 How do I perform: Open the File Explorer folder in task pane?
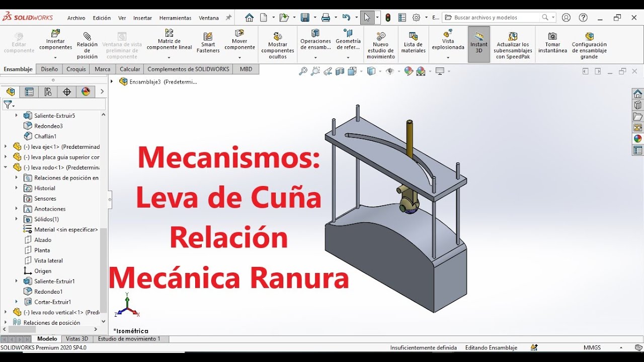[638, 117]
